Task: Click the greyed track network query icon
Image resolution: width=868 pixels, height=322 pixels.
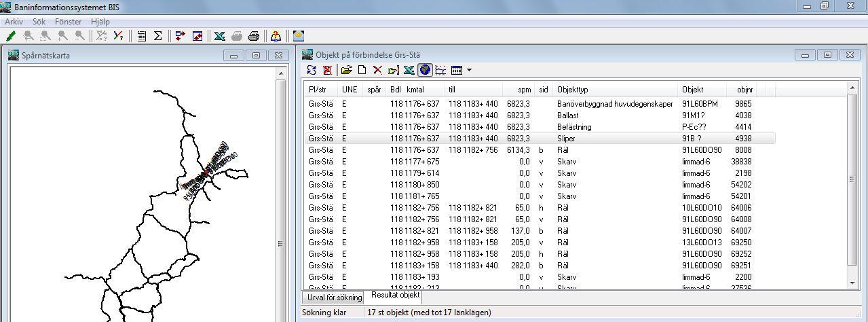Action: [102, 36]
